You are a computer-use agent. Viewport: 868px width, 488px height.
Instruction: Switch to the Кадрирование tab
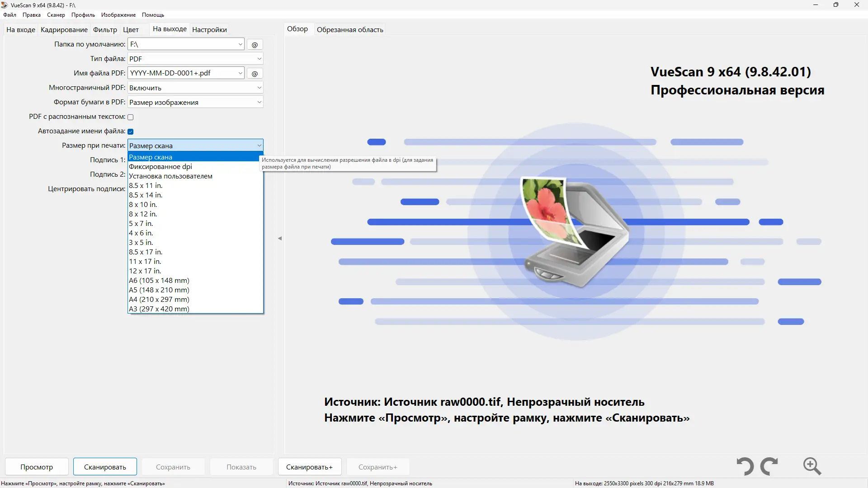(64, 29)
